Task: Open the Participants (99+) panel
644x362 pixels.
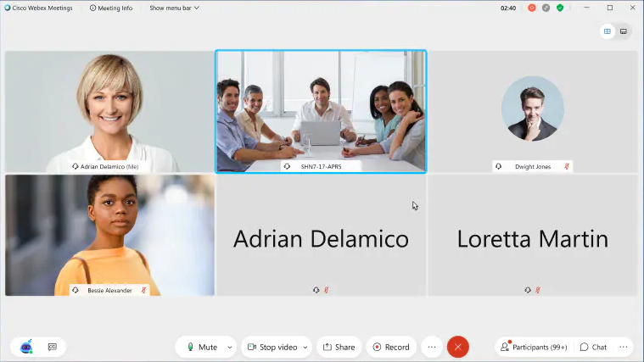Action: coord(534,348)
